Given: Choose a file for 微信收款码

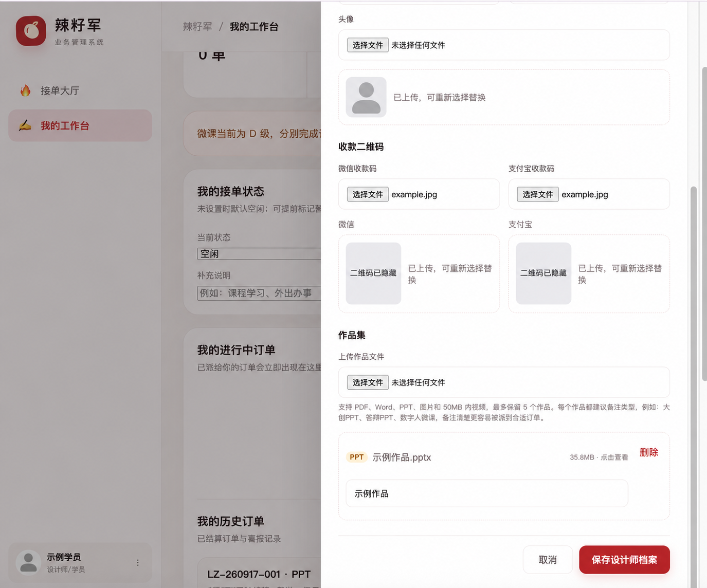Looking at the screenshot, I should (x=368, y=194).
